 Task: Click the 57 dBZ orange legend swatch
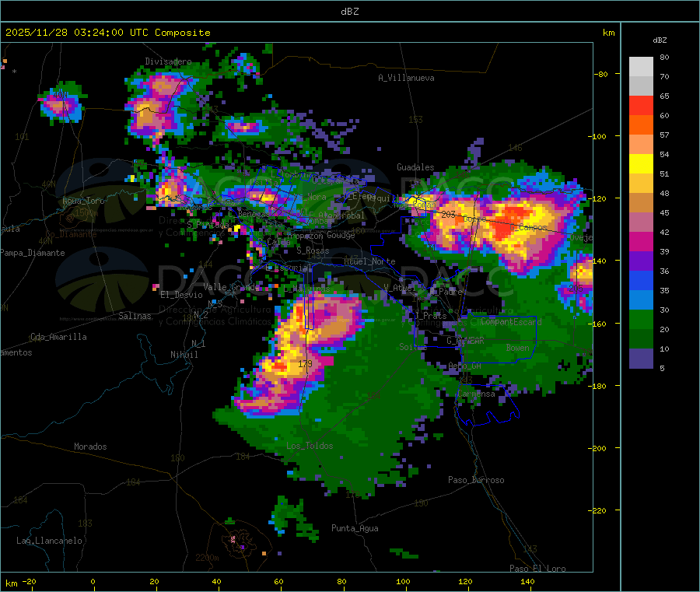[641, 145]
